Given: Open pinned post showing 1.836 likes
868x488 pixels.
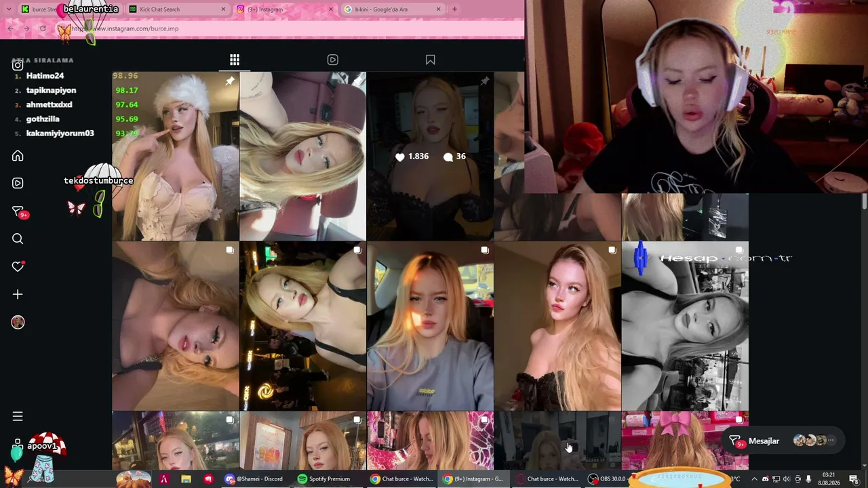Looking at the screenshot, I should pyautogui.click(x=430, y=156).
